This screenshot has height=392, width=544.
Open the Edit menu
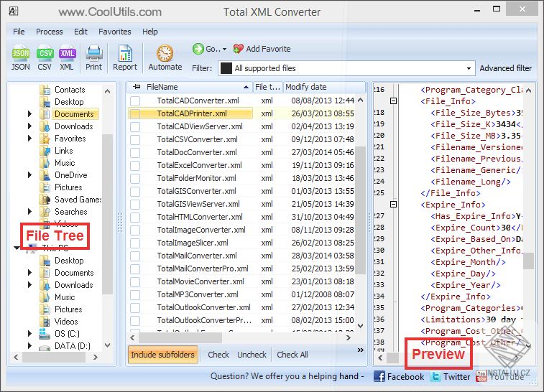pyautogui.click(x=80, y=32)
